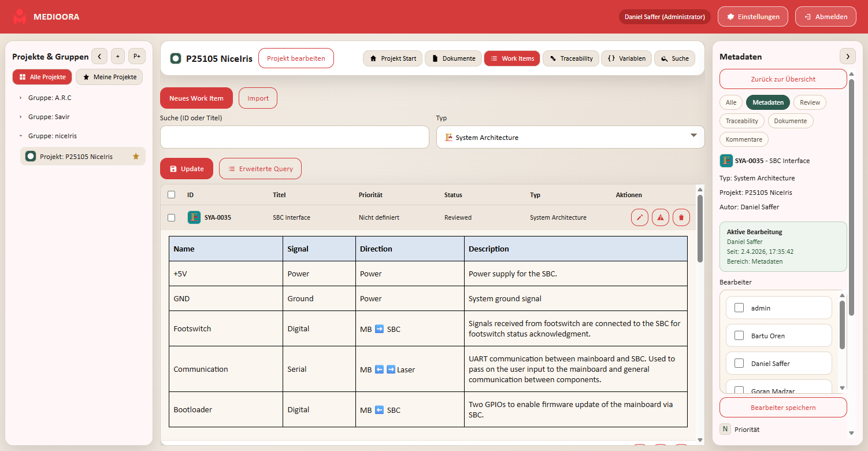Image resolution: width=868 pixels, height=451 pixels.
Task: Toggle the favorite star on P25105 NiceIris
Action: coord(136,156)
